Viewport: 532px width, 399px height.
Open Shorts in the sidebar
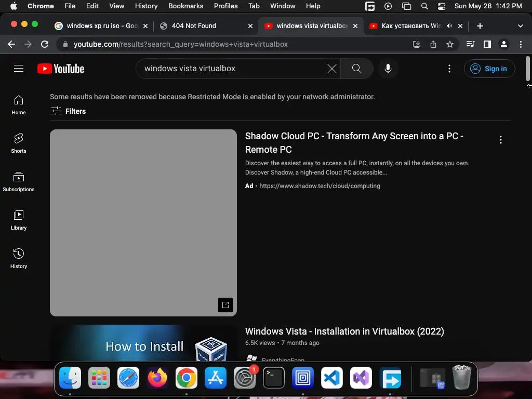coord(19,143)
